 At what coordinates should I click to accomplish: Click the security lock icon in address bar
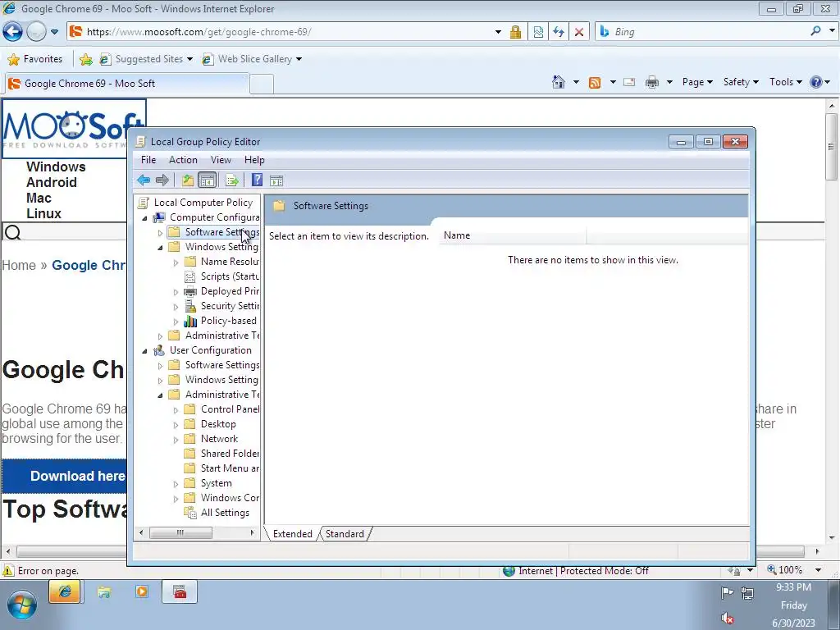click(515, 32)
